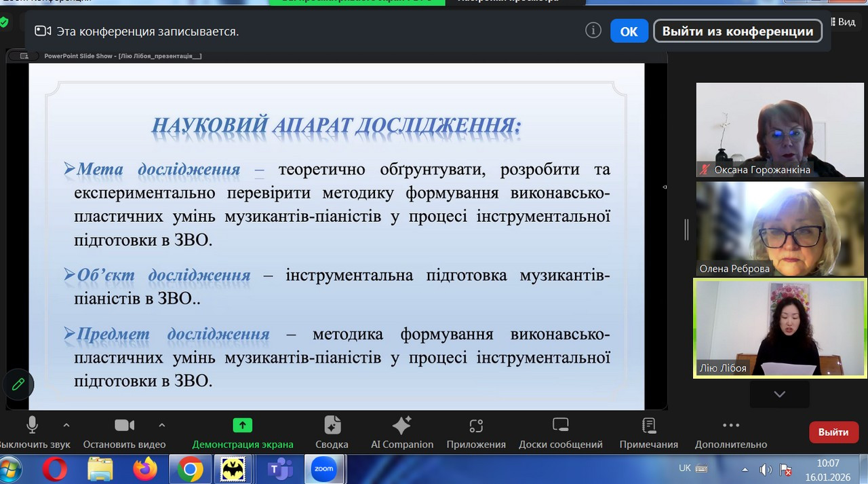Image resolution: width=868 pixels, height=484 pixels.
Task: Open the Сводка summary icon
Action: pyautogui.click(x=332, y=426)
